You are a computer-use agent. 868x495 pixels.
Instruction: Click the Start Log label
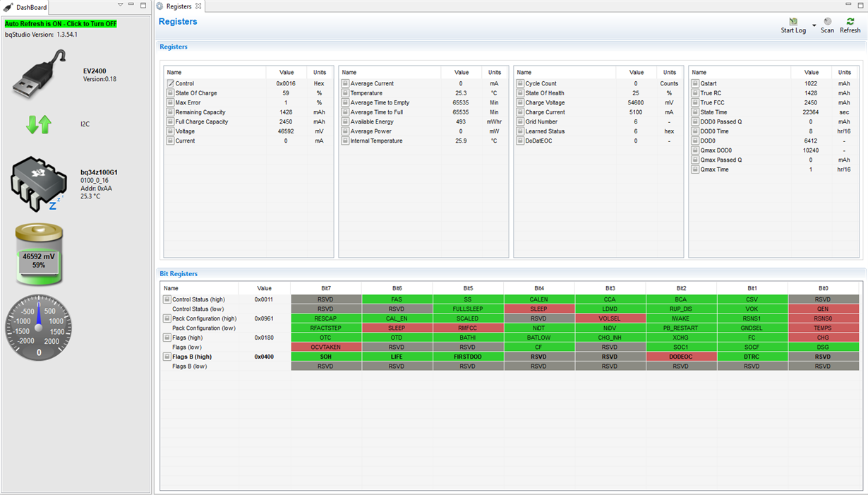pyautogui.click(x=793, y=30)
